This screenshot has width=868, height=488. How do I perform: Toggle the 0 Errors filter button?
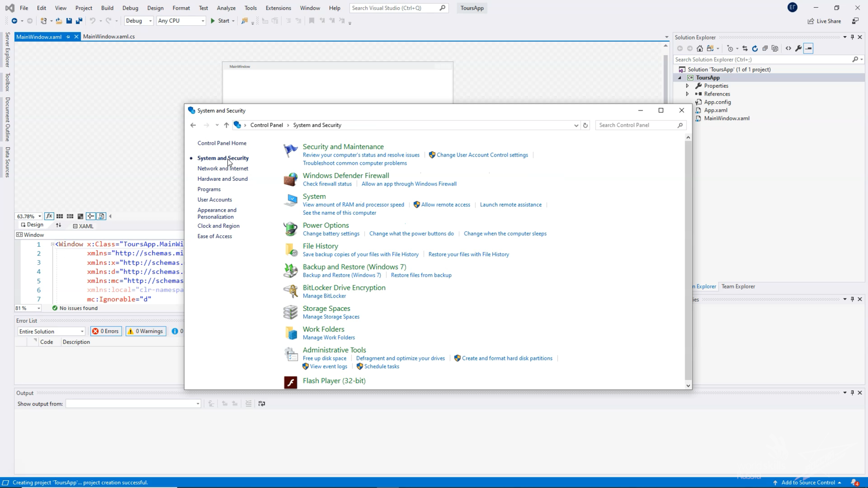pyautogui.click(x=106, y=332)
